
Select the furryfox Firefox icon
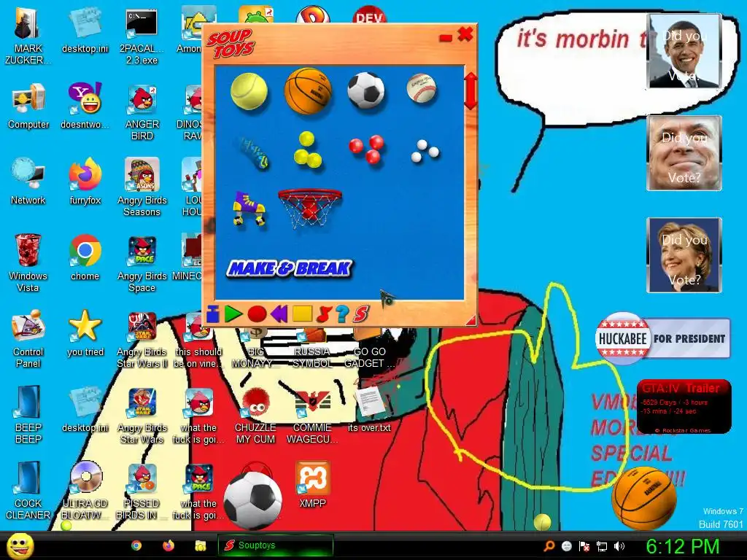(x=85, y=182)
